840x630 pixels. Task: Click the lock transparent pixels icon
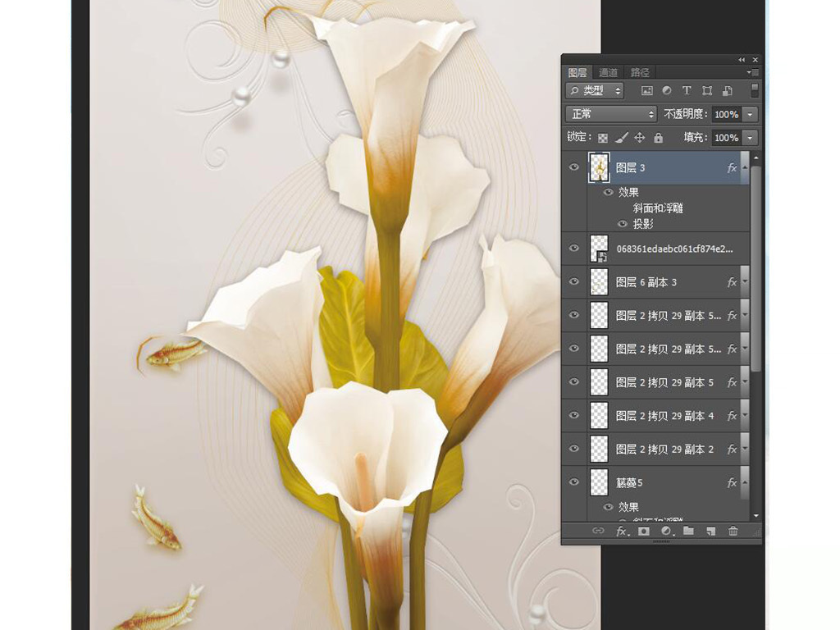pyautogui.click(x=604, y=137)
